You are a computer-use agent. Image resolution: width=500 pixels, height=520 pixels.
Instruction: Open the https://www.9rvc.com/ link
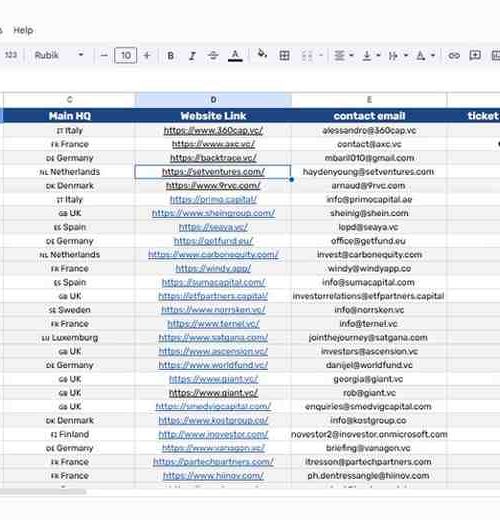(x=213, y=186)
